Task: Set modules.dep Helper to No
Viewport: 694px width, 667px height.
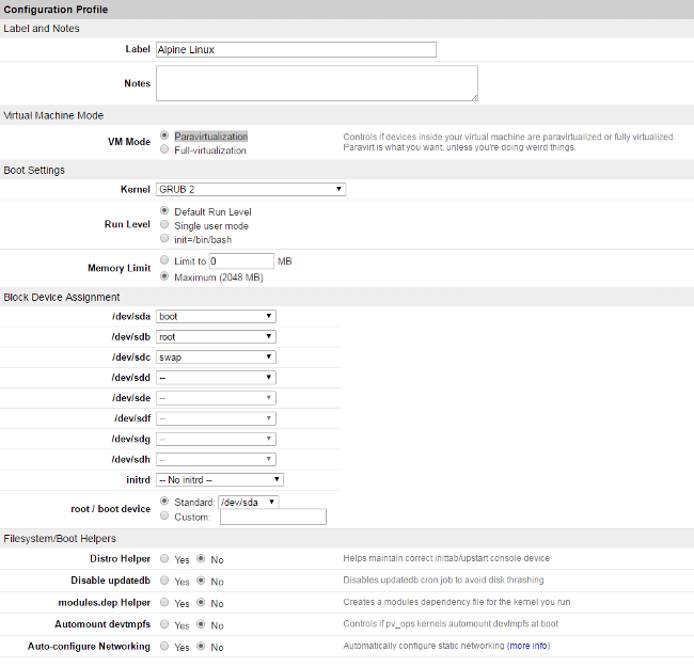Action: coord(201,602)
